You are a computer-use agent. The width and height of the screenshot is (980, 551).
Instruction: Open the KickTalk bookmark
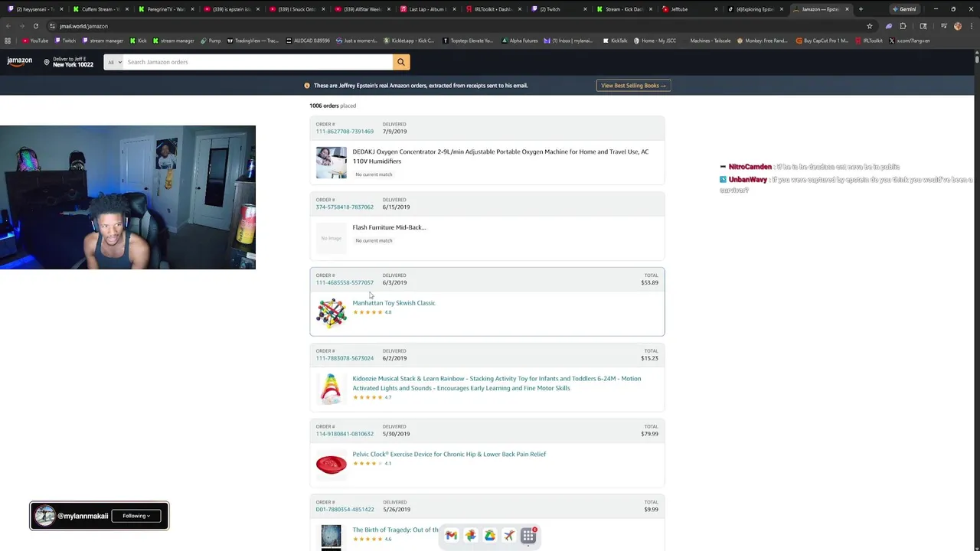click(x=615, y=41)
